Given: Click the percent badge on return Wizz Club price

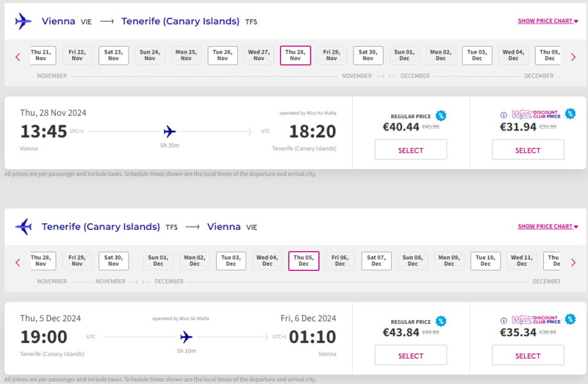Looking at the screenshot, I should point(570,319).
